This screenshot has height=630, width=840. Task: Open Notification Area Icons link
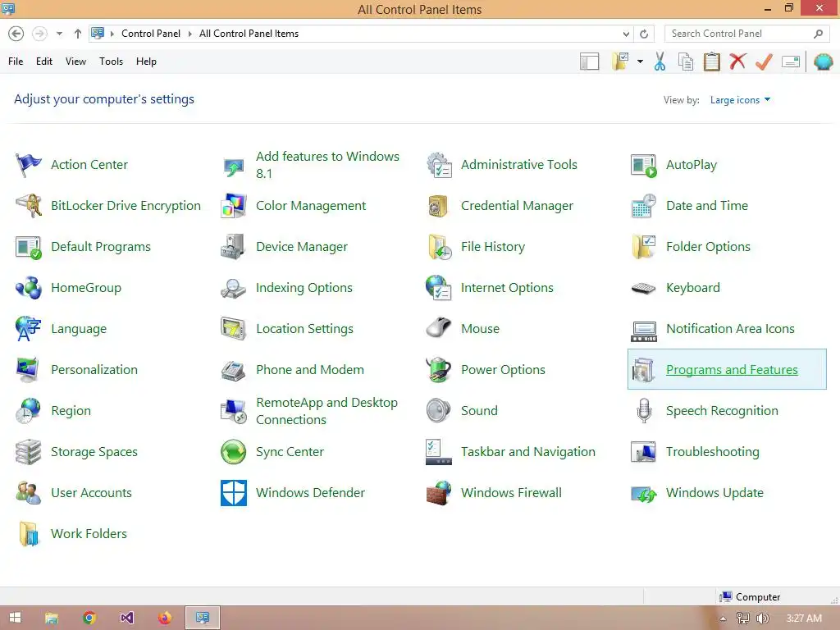point(730,329)
